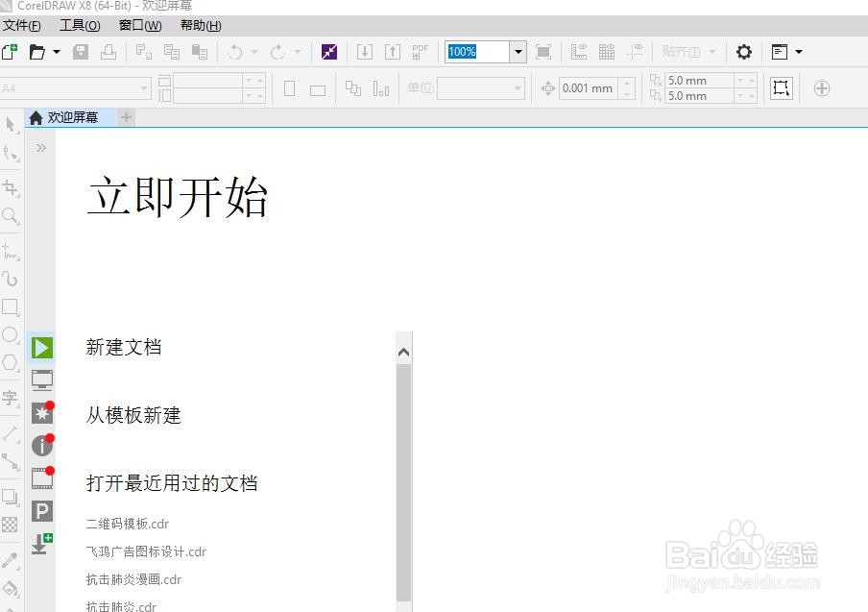Select the Ellipse tool

click(12, 334)
